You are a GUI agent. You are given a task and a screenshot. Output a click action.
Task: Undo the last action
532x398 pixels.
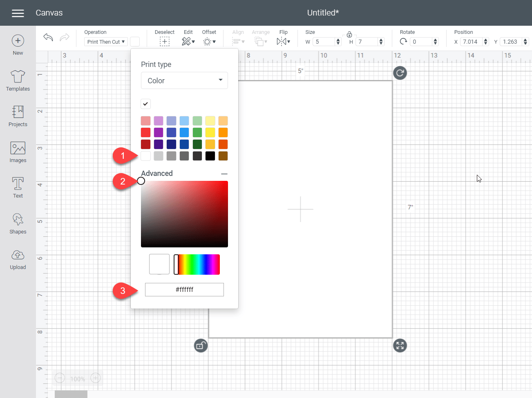[48, 38]
